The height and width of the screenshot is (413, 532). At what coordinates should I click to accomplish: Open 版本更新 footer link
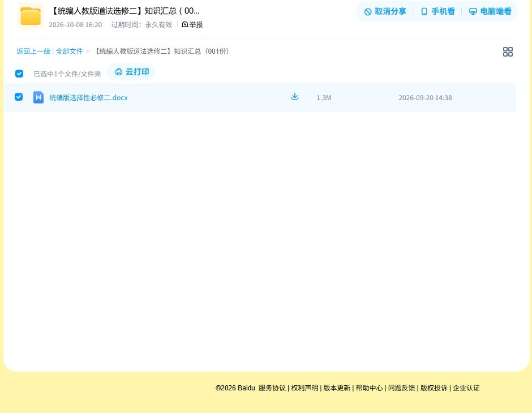(x=337, y=388)
